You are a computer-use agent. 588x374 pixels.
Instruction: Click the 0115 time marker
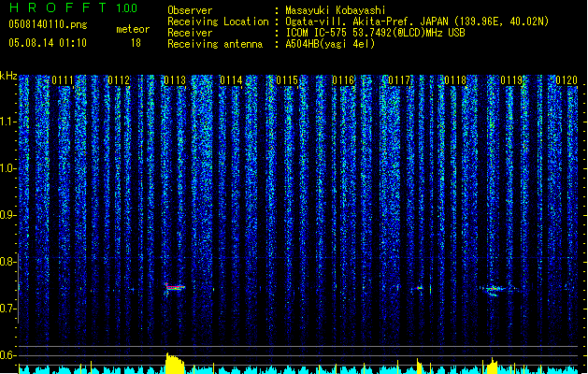287,80
